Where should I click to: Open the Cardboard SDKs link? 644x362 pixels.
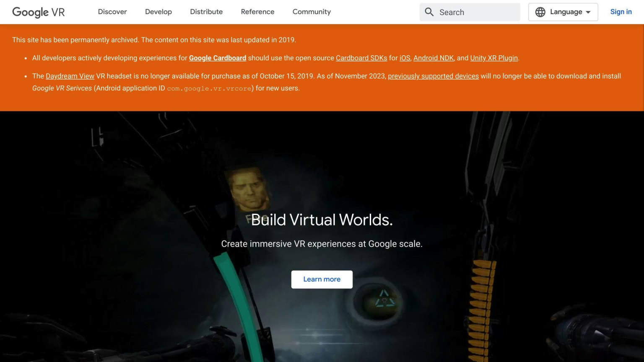click(361, 58)
